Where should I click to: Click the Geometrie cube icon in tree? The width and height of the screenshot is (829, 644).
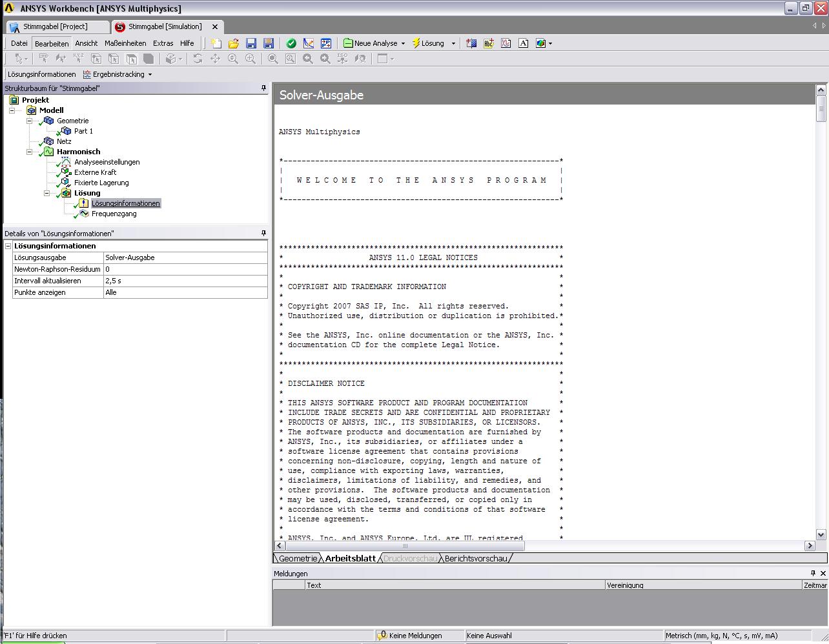[x=48, y=121]
